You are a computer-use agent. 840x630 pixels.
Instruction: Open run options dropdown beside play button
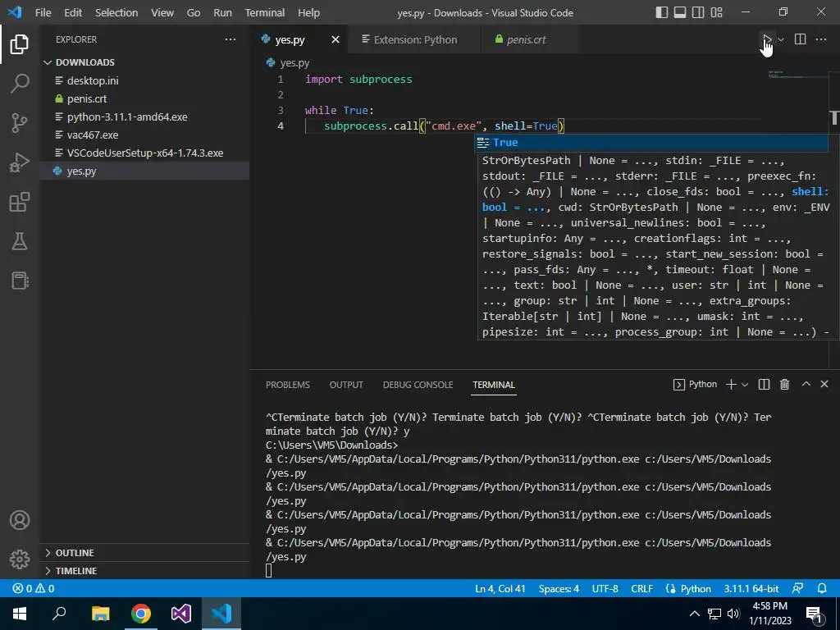coord(781,39)
